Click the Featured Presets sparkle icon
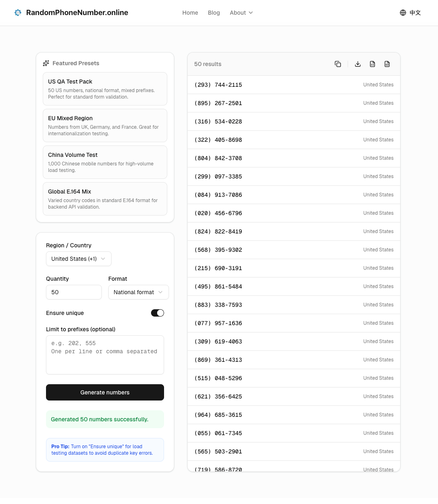The width and height of the screenshot is (438, 504). (46, 63)
